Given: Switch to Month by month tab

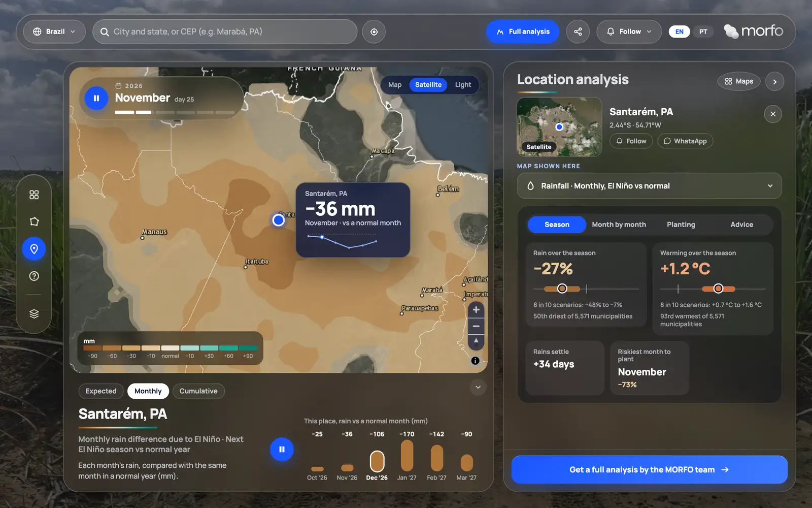Looking at the screenshot, I should [x=619, y=225].
